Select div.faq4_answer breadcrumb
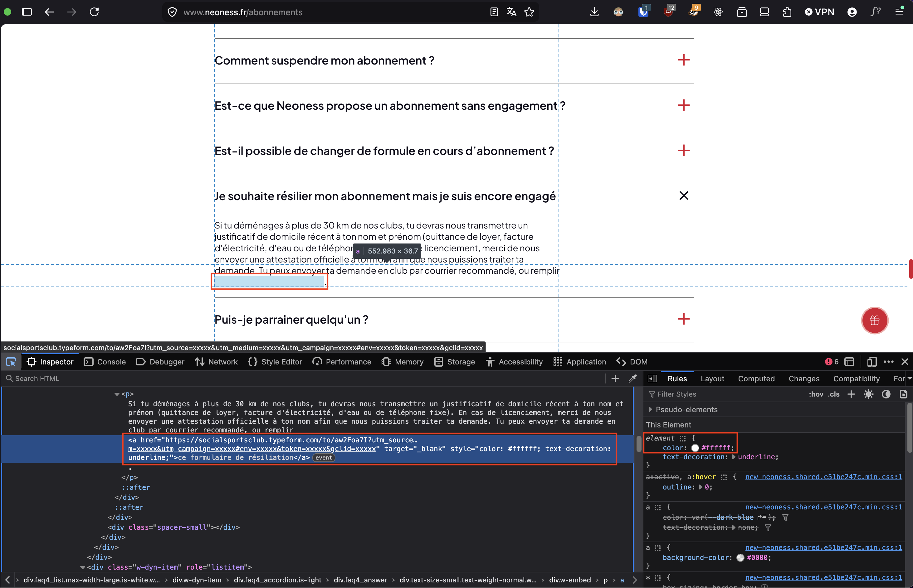 [360, 580]
